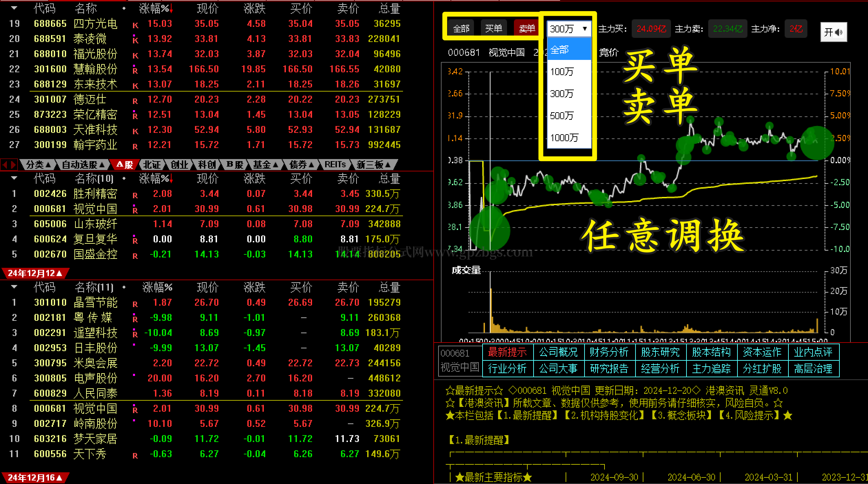Click the left scroll arrow beside tabs
The width and height of the screenshot is (868, 484).
tap(5, 165)
